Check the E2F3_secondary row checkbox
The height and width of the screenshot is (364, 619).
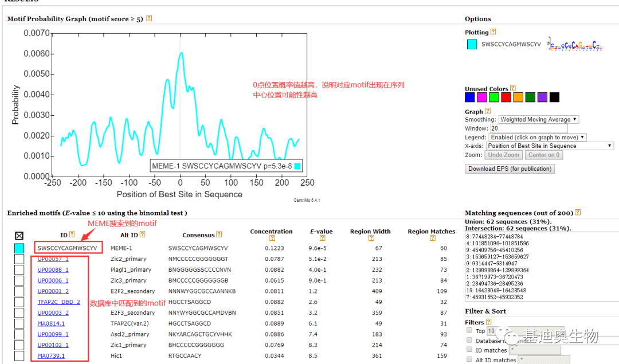click(19, 312)
